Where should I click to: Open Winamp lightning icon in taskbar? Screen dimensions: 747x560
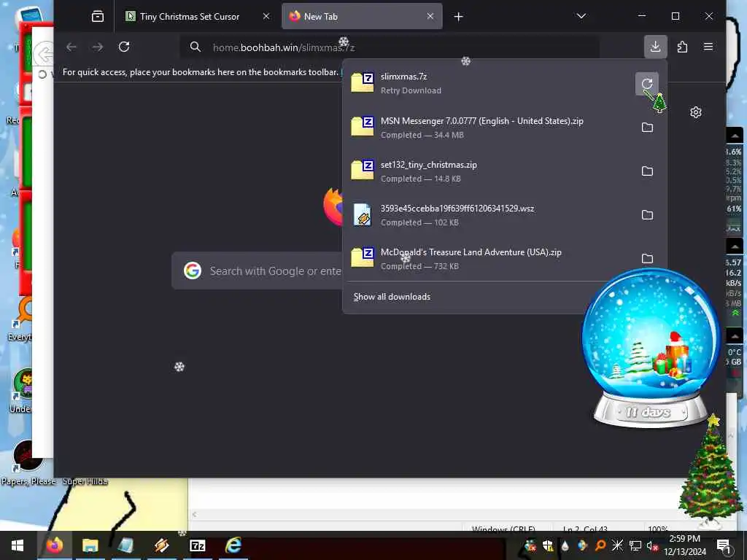161,545
